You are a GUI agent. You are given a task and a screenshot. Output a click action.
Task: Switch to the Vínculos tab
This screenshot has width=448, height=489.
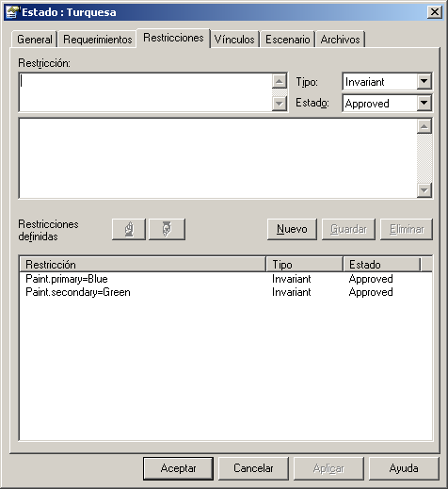(x=234, y=40)
